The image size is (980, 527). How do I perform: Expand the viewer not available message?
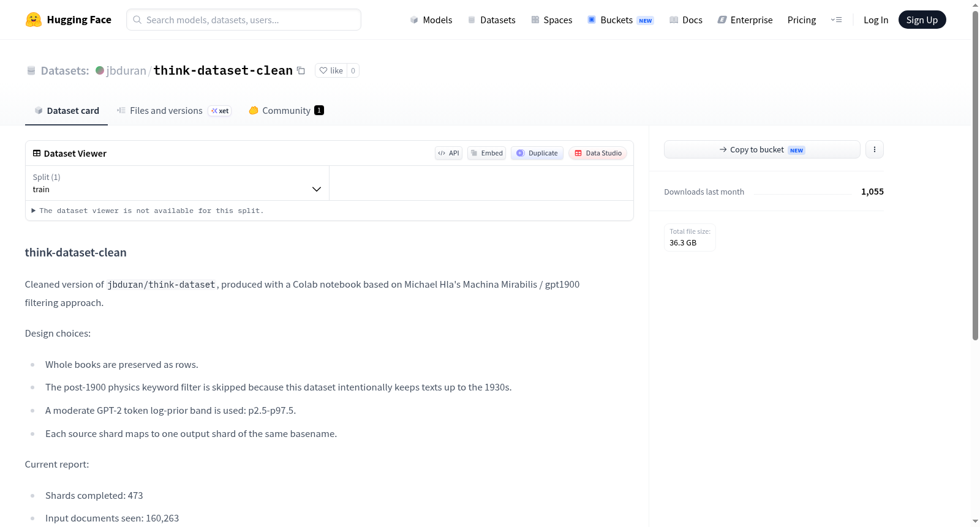[148, 211]
